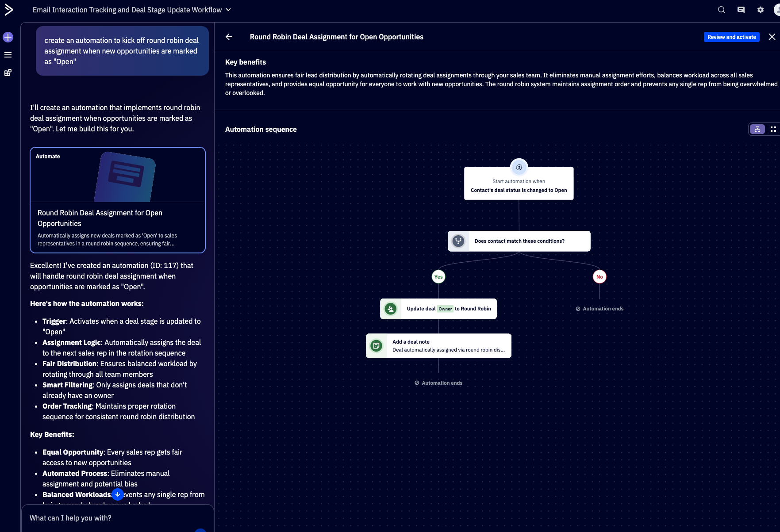780x532 pixels.
Task: Click the trigger icon above start node
Action: point(519,168)
